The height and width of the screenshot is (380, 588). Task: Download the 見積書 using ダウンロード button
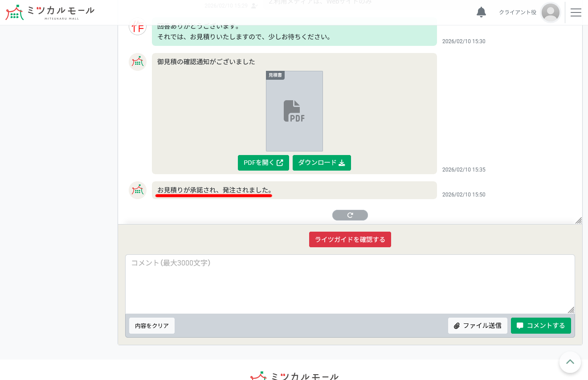322,163
